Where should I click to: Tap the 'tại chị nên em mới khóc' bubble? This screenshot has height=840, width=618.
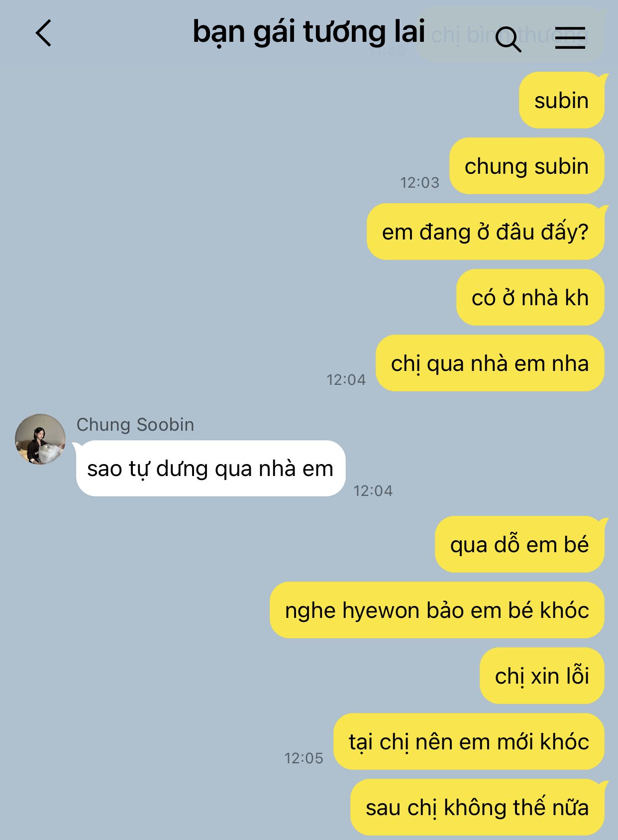[x=469, y=741]
